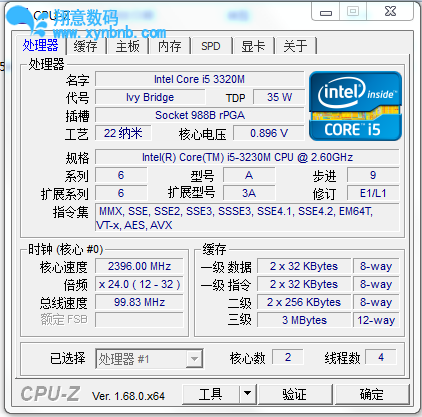Open the 内存 tab
The width and height of the screenshot is (422, 417).
point(170,46)
